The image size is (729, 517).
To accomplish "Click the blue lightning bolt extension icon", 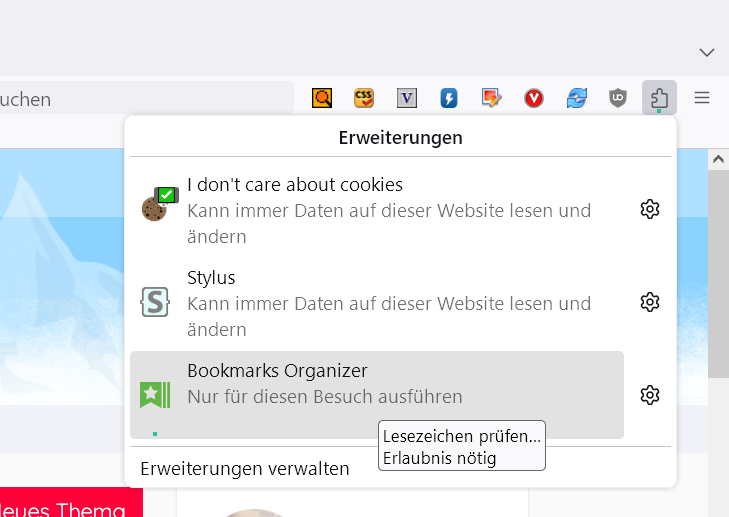I will tap(449, 98).
